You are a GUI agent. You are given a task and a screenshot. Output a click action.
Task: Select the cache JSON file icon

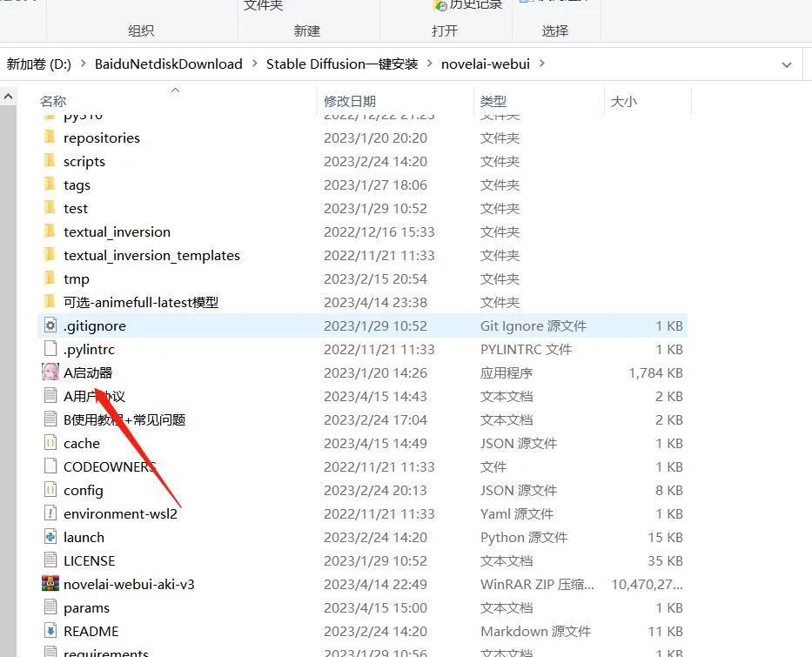[x=50, y=443]
